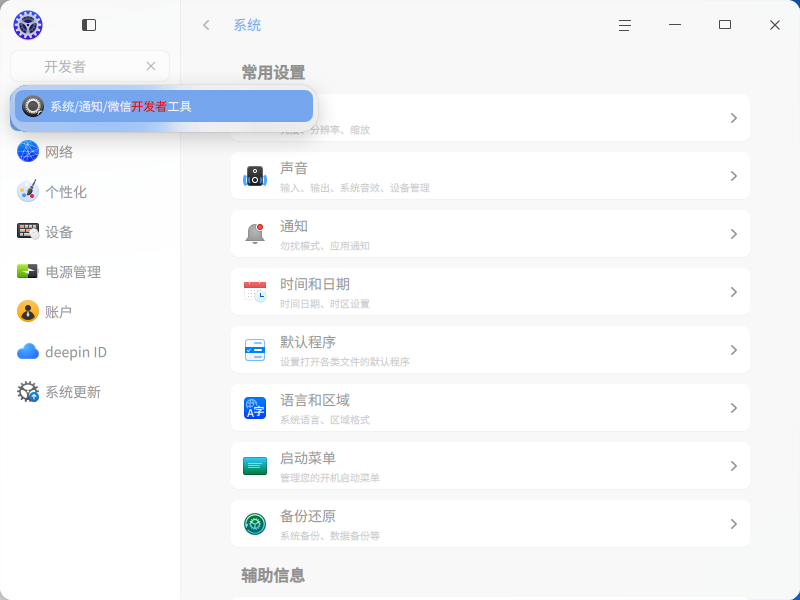Screen dimensions: 800x600
Task: Open the 系统 breadcrumb link
Action: click(x=247, y=25)
